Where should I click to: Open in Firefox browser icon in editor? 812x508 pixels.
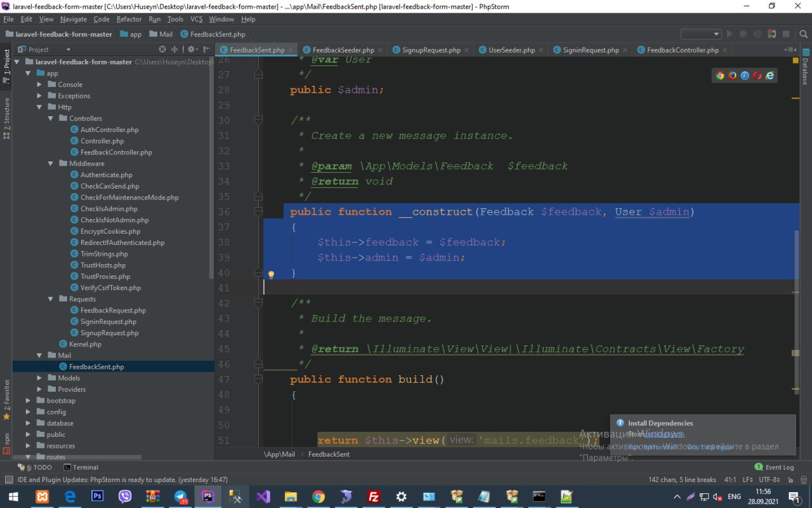click(732, 76)
